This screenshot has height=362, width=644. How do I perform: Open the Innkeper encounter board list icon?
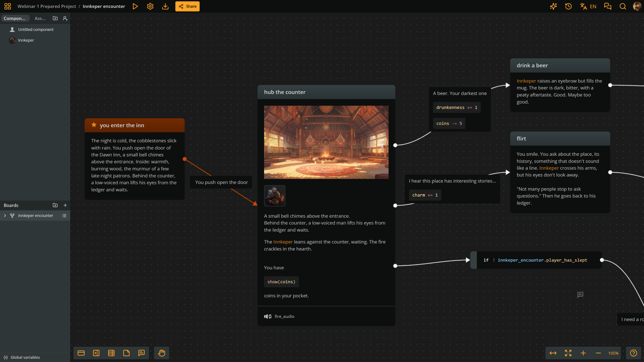pyautogui.click(x=64, y=215)
